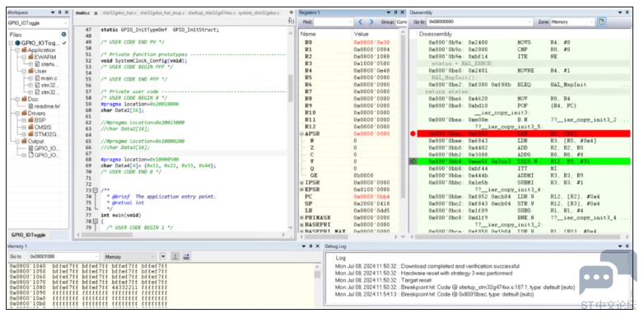644x318 pixels.
Task: Pin the Memory 1 panel
Action: (x=310, y=246)
